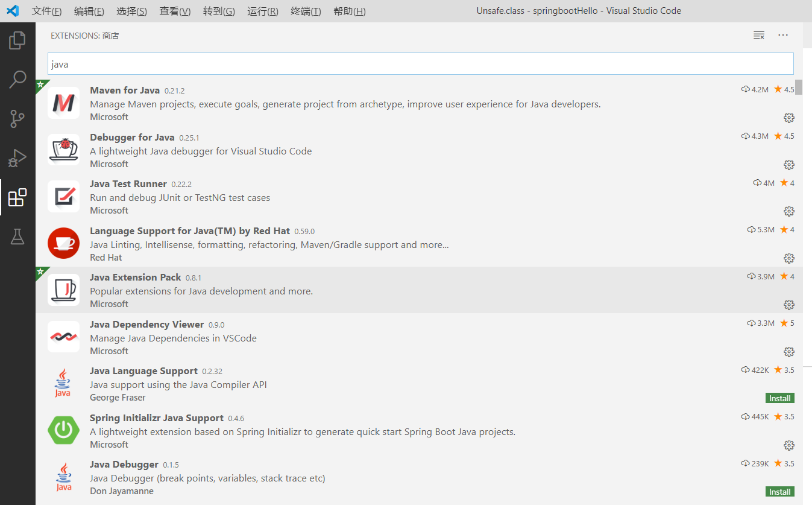Open the 转到(G) menu

(219, 11)
